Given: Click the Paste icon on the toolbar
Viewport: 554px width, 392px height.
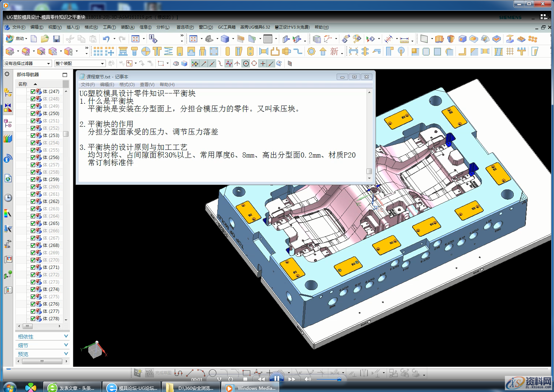Looking at the screenshot, I should tap(93, 38).
